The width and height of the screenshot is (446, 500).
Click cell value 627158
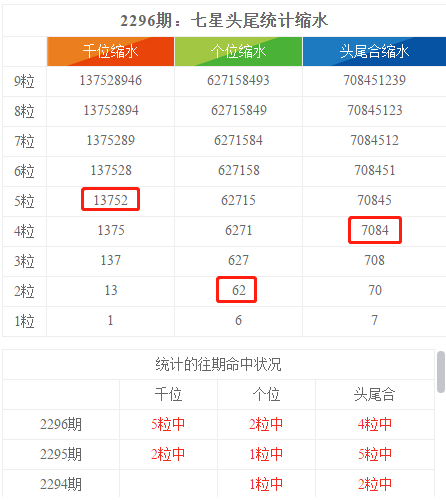(239, 170)
